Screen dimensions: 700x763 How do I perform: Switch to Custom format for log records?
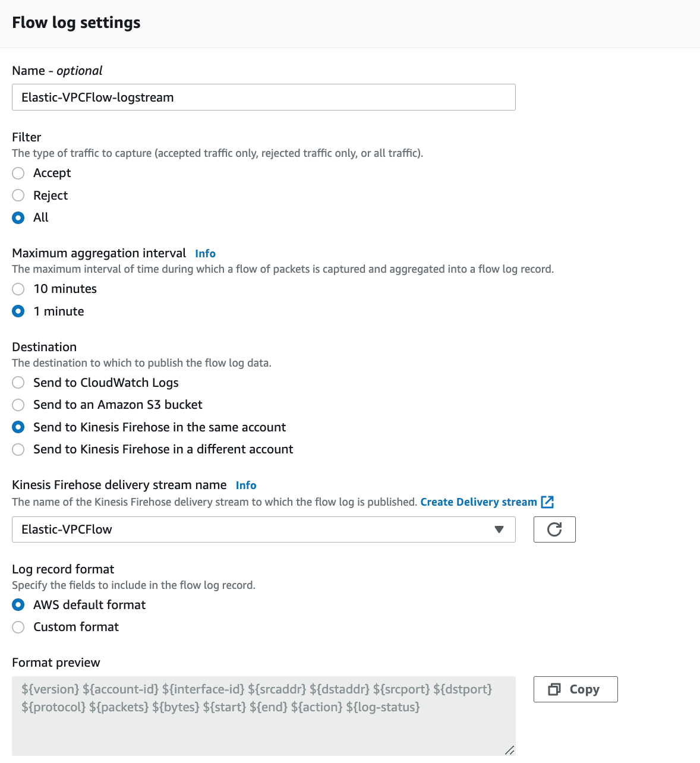click(18, 627)
